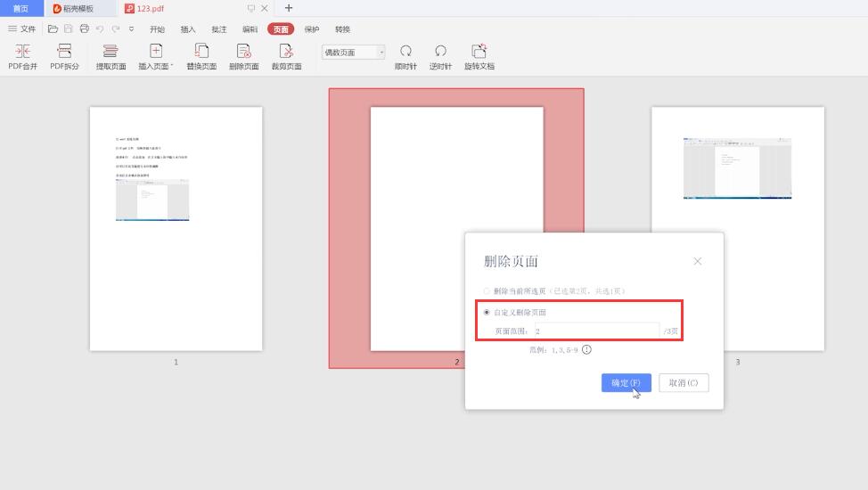
Task: Select 删除当前所选页 radio option
Action: click(487, 290)
